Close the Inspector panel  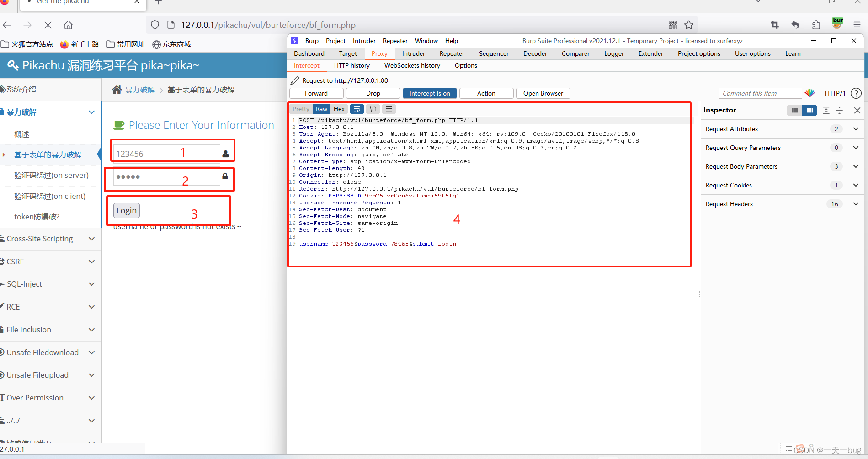(x=857, y=110)
